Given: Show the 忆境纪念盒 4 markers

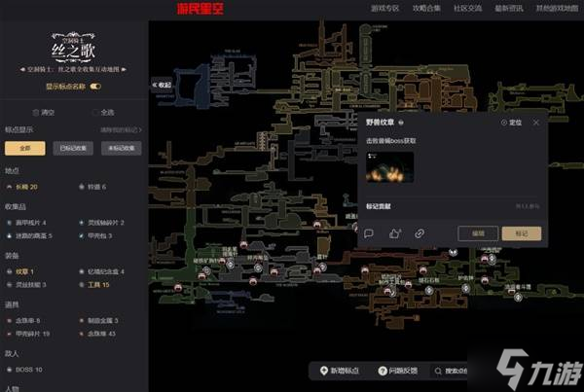Looking at the screenshot, I should pos(101,271).
